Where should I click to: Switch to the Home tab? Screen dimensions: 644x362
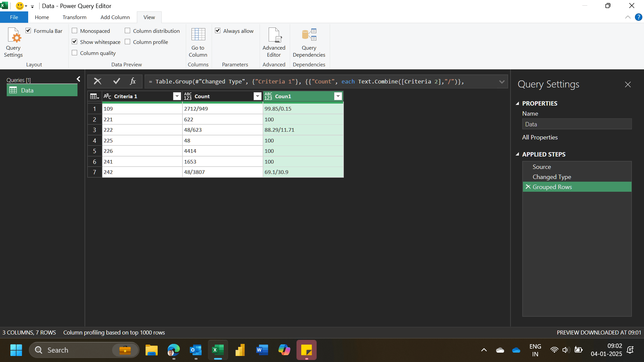[42, 17]
